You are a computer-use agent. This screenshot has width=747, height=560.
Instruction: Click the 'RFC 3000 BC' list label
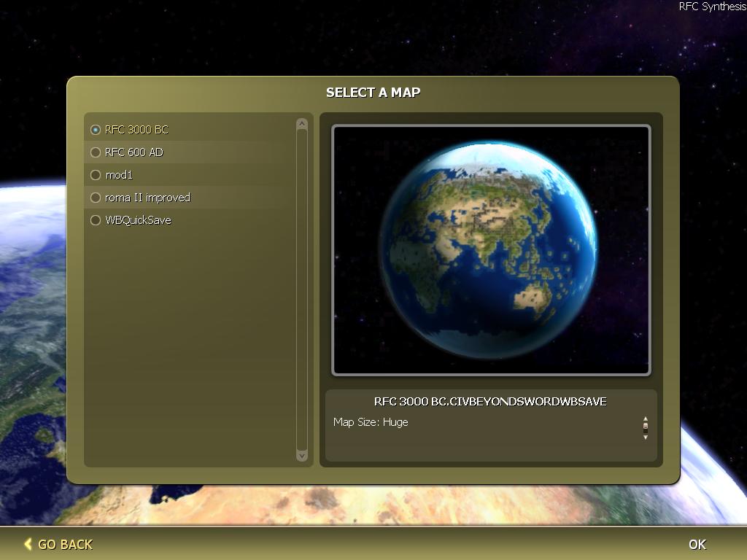point(136,130)
